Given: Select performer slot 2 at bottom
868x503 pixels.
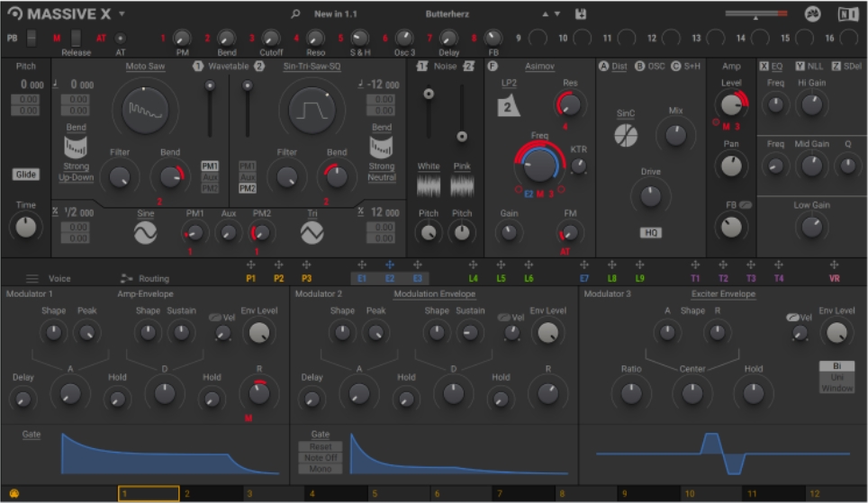Looking at the screenshot, I should point(211,494).
